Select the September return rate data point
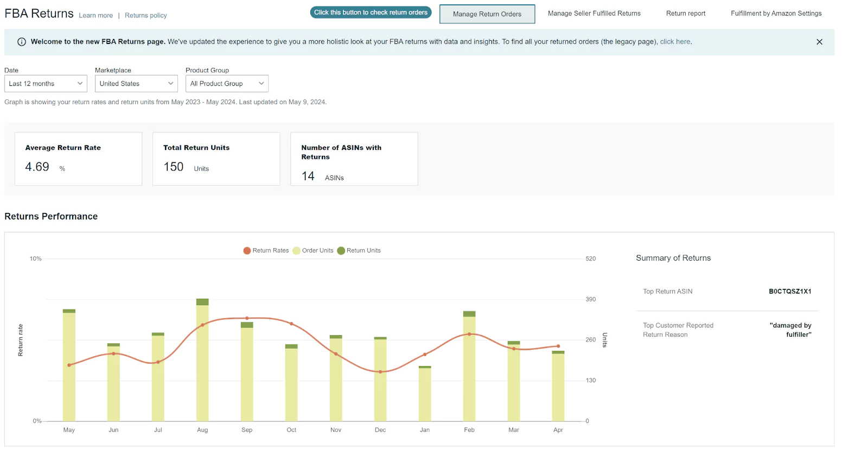The width and height of the screenshot is (868, 455). point(247,318)
